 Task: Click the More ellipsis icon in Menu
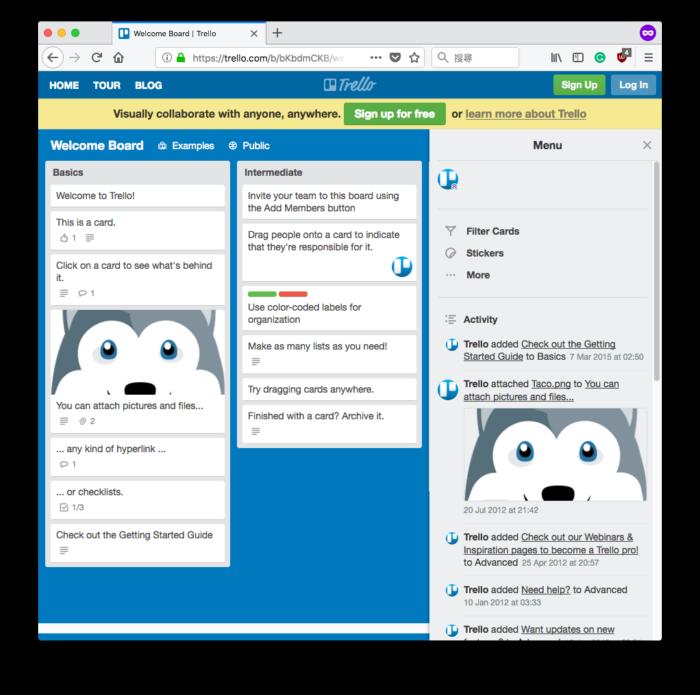450,275
